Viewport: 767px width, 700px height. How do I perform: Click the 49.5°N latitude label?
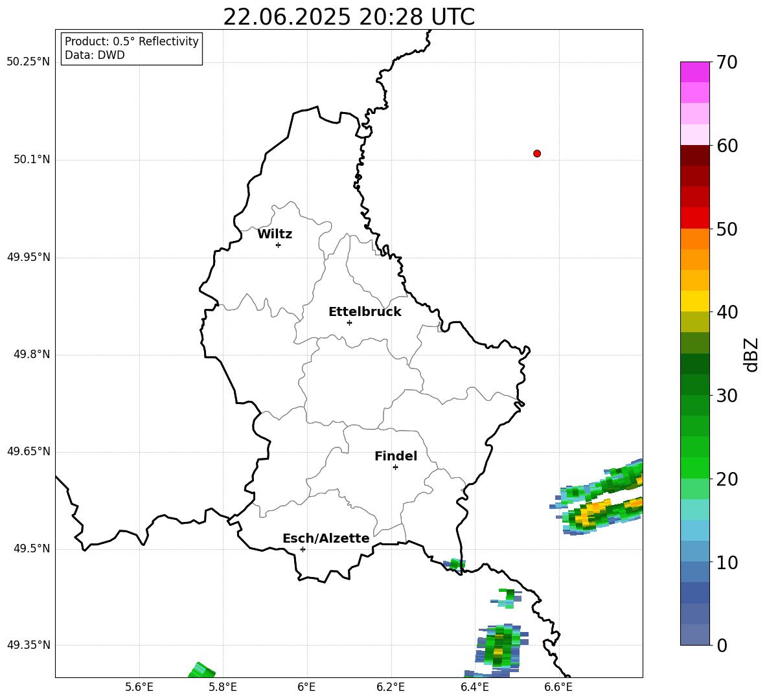32,548
